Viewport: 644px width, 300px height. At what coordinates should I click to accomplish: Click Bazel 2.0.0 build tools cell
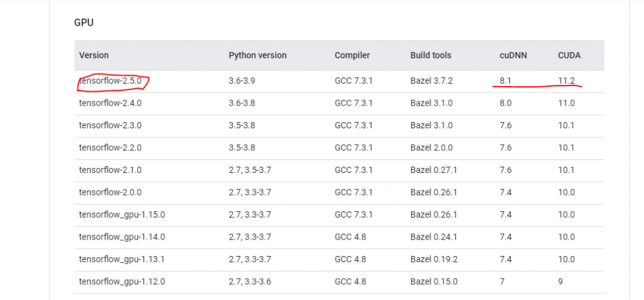(431, 148)
